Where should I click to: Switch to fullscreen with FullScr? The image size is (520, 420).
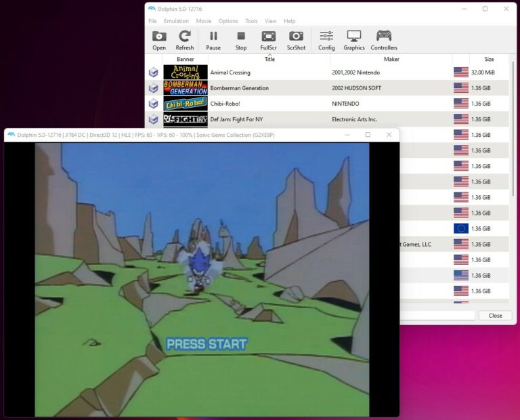[x=268, y=40]
